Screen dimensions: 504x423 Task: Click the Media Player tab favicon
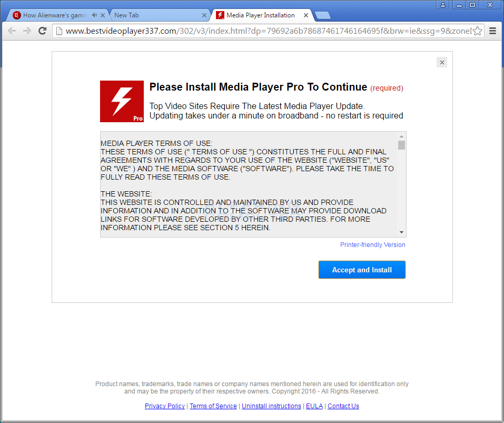(x=220, y=15)
